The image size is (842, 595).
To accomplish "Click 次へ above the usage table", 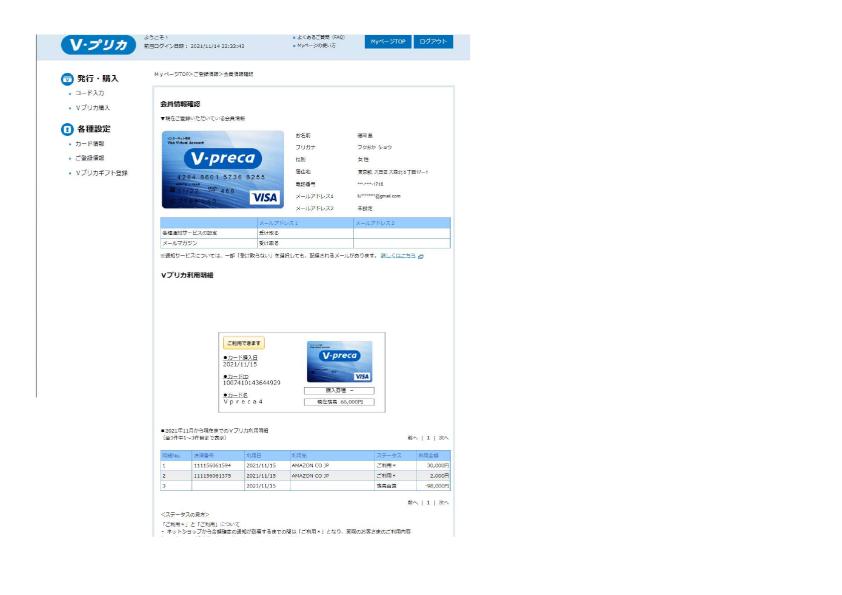I will click(443, 437).
